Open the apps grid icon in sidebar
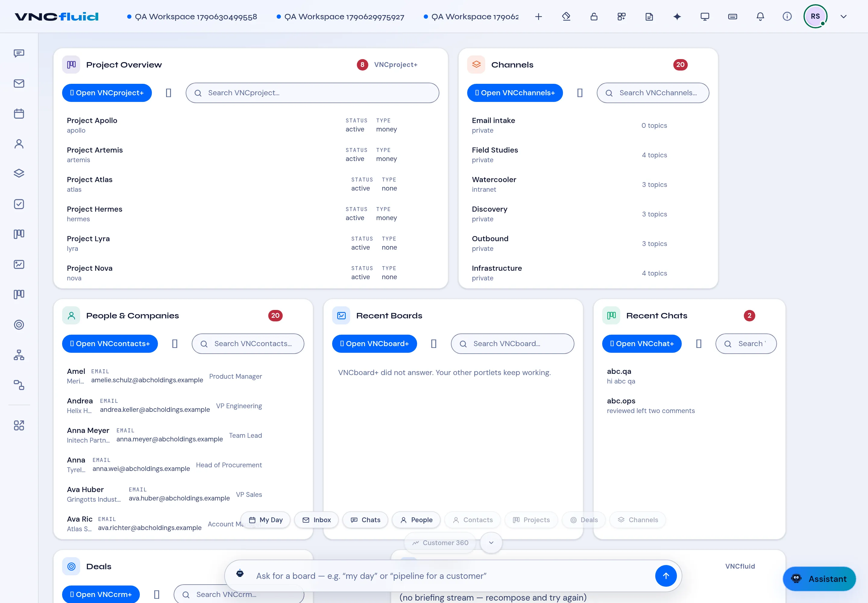 (19, 426)
